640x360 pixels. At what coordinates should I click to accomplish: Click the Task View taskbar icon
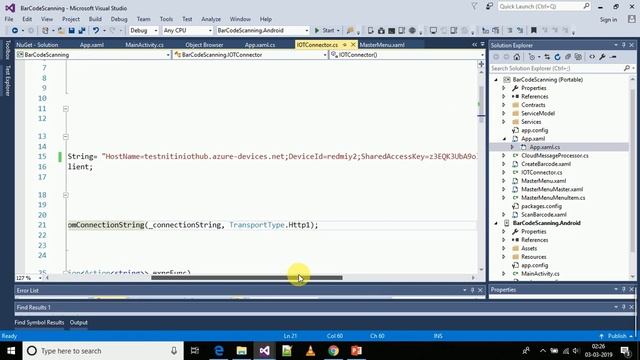(195, 351)
